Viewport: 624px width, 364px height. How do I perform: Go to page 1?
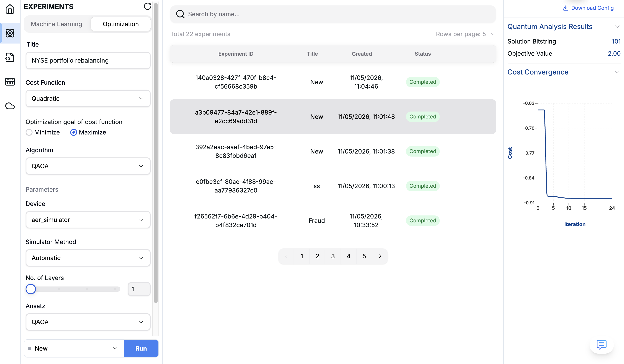[302, 256]
